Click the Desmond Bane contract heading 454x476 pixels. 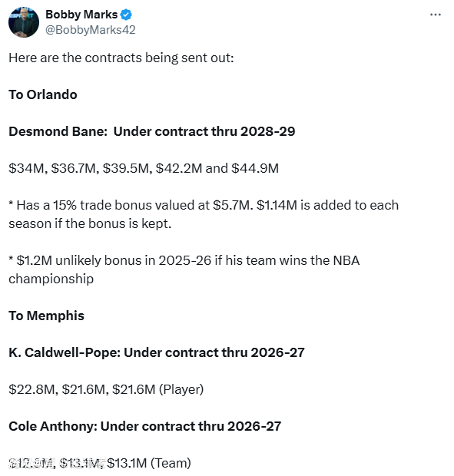click(x=152, y=131)
